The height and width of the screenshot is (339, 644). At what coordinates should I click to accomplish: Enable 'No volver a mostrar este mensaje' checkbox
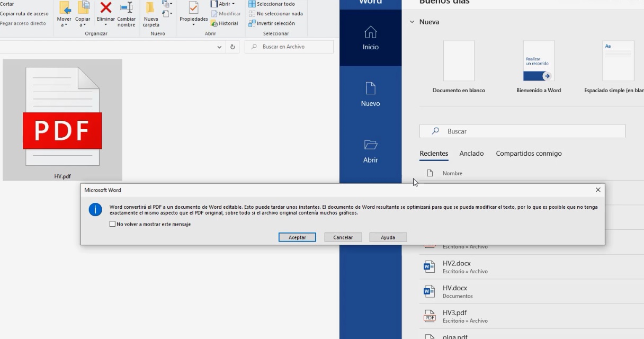pos(112,224)
